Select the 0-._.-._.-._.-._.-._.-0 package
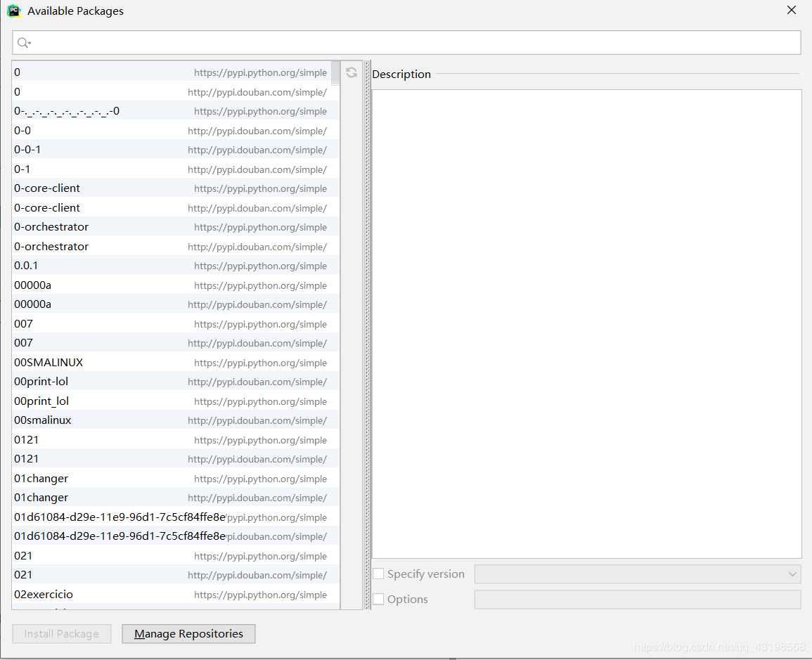The height and width of the screenshot is (660, 812). (176, 111)
